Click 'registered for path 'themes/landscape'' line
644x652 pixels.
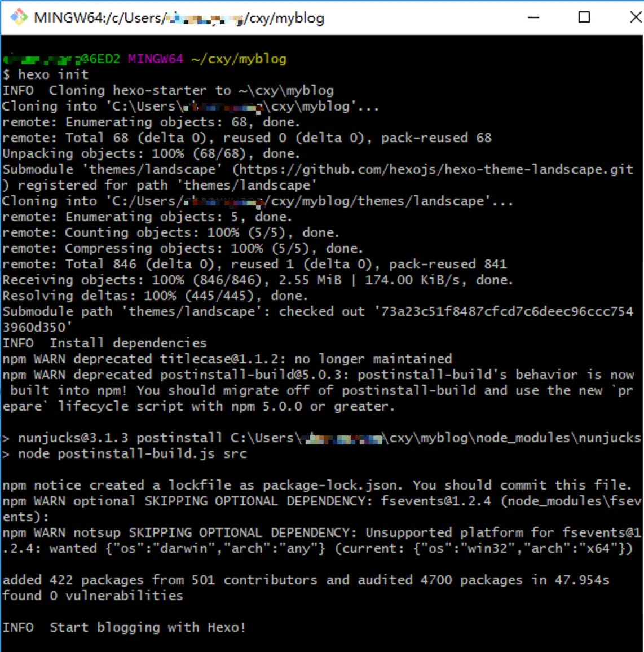tap(160, 186)
